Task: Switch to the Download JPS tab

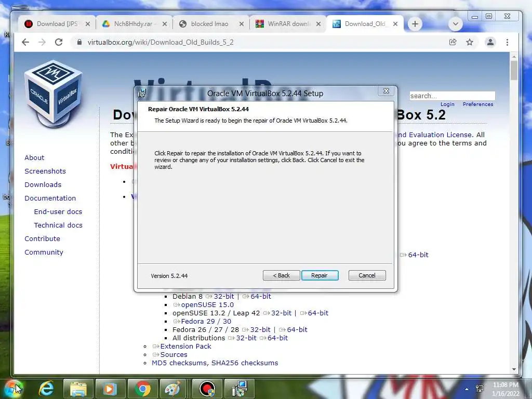Action: (x=56, y=24)
